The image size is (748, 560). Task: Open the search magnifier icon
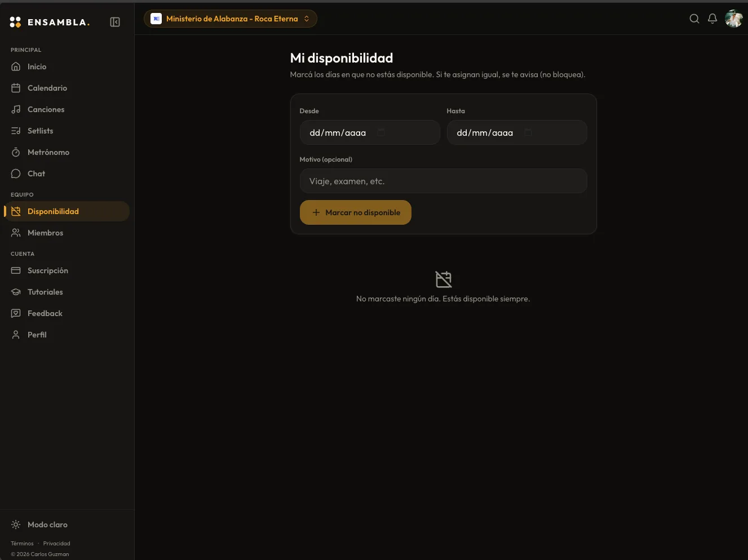(694, 19)
